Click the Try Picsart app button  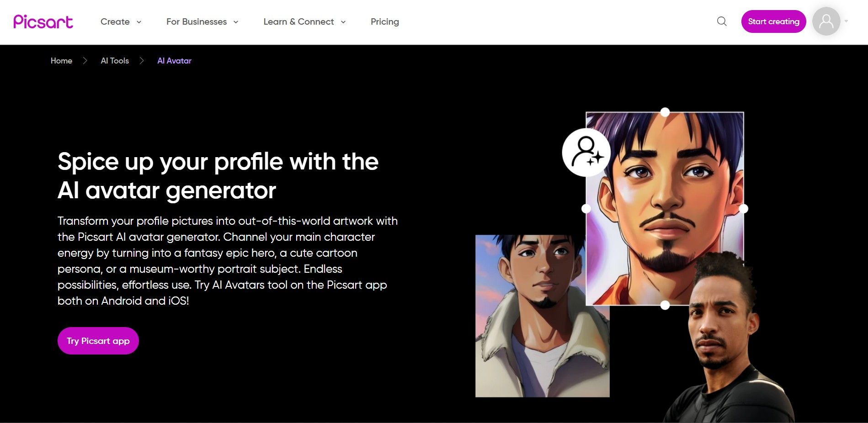98,341
